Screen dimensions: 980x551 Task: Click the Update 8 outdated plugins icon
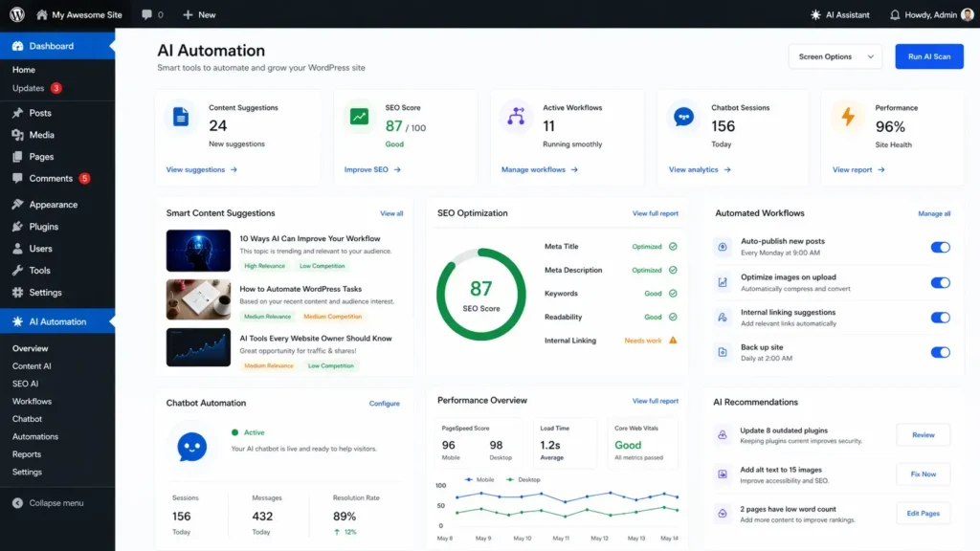pyautogui.click(x=723, y=435)
